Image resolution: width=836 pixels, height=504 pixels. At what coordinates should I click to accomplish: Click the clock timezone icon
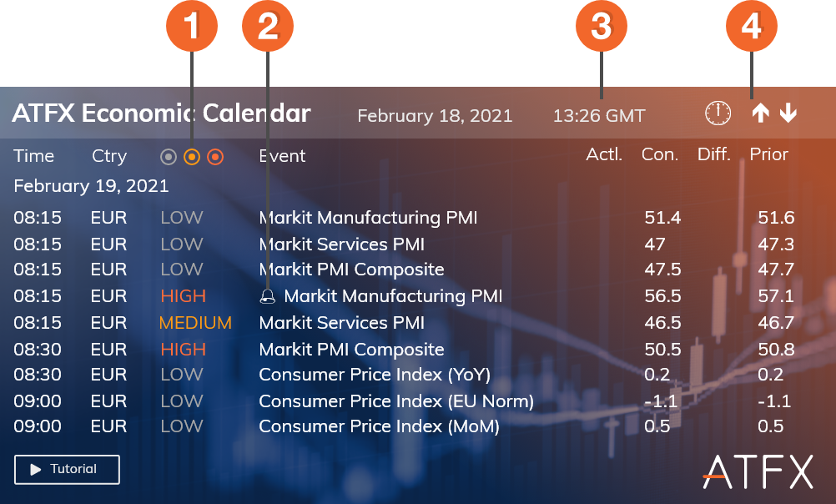pyautogui.click(x=718, y=113)
